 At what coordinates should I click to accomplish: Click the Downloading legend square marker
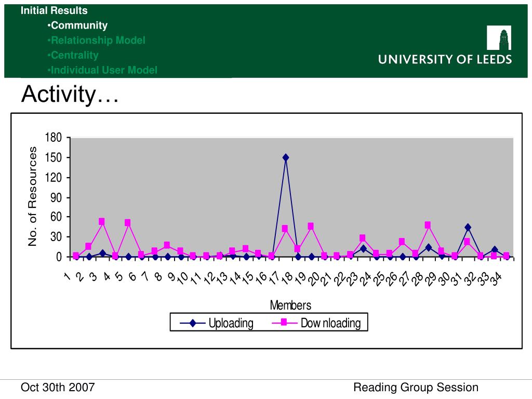284,322
